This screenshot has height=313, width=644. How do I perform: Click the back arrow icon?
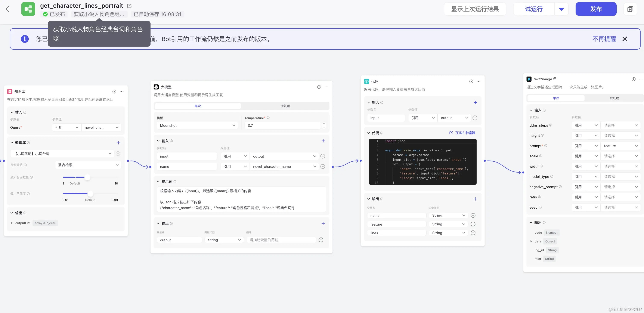point(7,9)
